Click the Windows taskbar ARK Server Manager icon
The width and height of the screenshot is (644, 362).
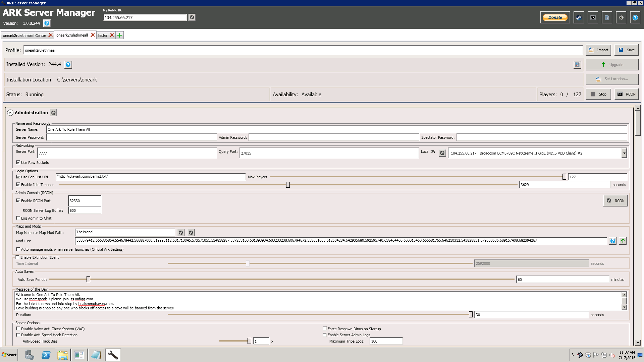click(112, 355)
